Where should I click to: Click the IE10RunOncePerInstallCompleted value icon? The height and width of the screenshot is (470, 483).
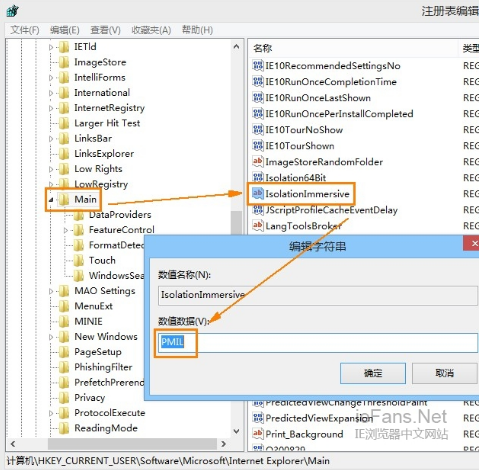point(258,114)
